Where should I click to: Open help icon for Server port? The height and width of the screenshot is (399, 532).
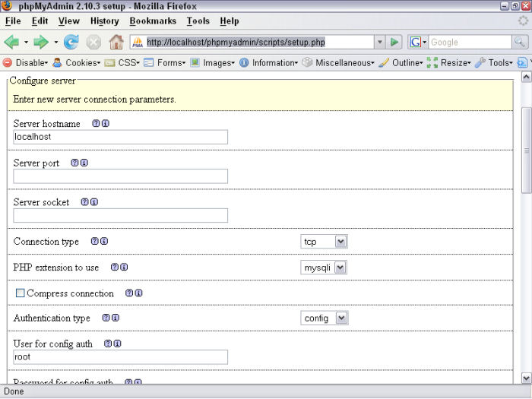click(x=74, y=163)
